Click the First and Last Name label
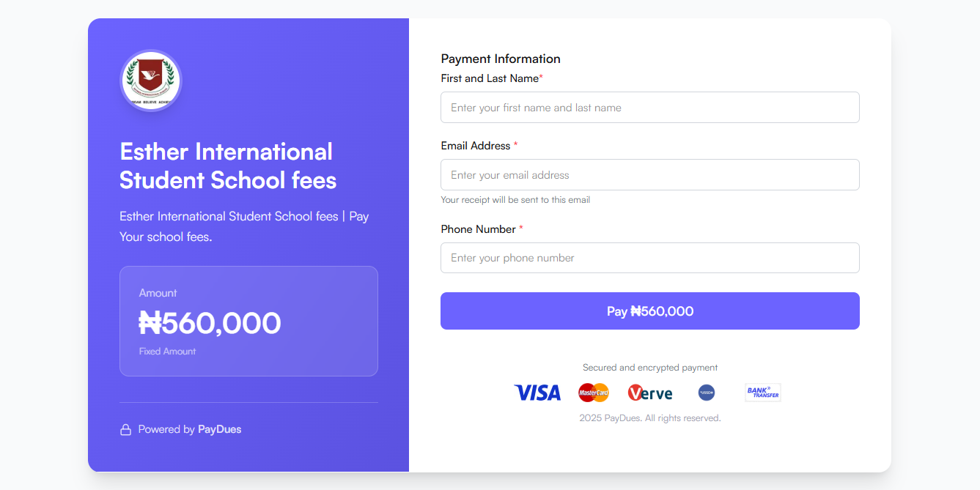This screenshot has height=490, width=980. (x=490, y=78)
